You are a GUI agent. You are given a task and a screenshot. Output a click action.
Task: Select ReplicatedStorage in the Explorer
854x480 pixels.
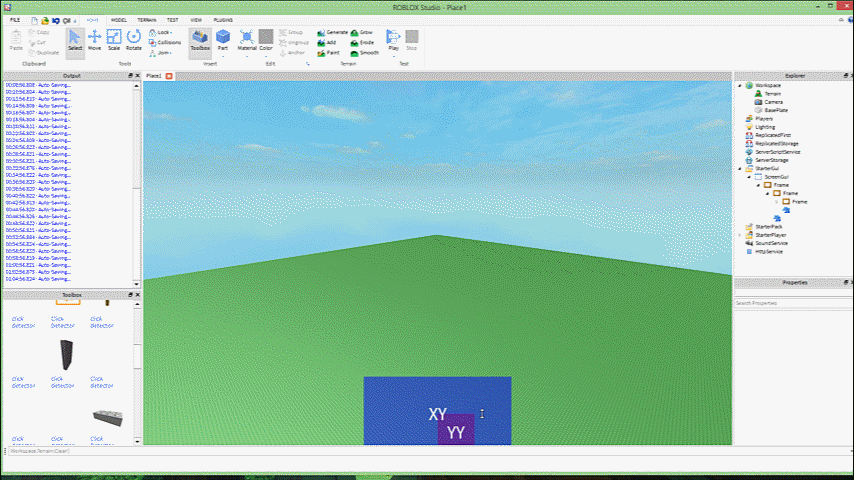(776, 144)
